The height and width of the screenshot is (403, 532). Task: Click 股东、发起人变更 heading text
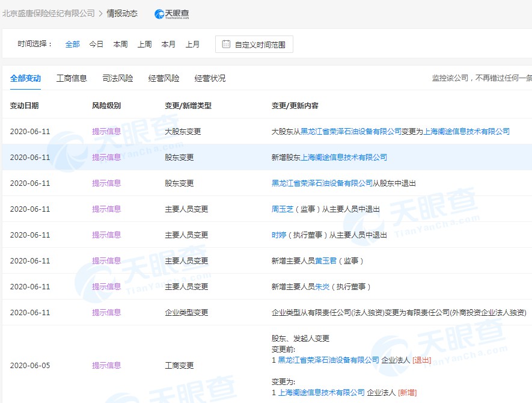coord(301,338)
